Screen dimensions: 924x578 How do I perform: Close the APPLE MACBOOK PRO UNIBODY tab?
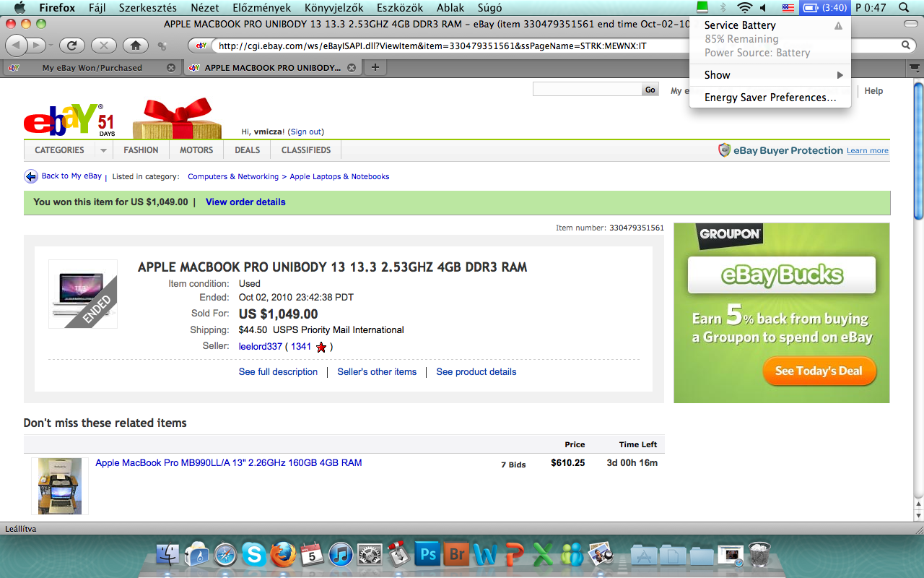pyautogui.click(x=352, y=68)
